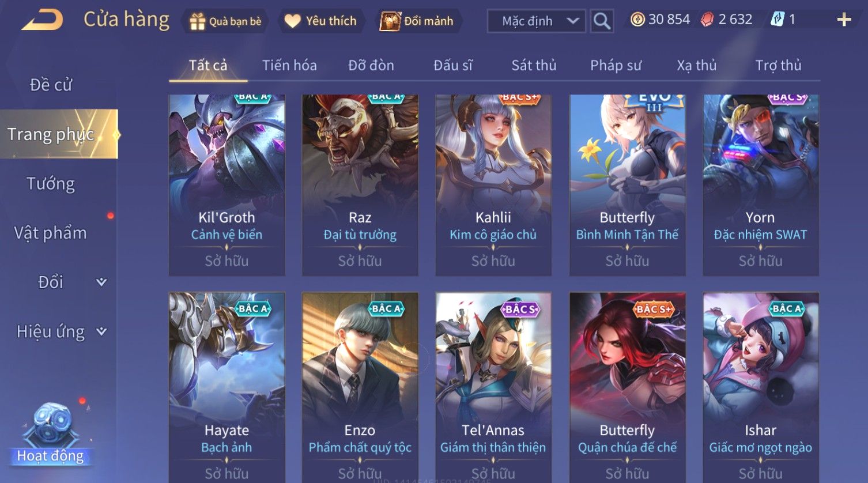Screen dimensions: 868x483
Task: Switch to the Trợ thủ tab
Action: click(778, 65)
